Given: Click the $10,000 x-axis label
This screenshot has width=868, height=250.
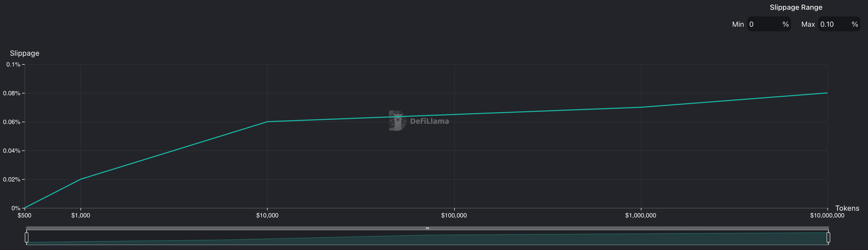Looking at the screenshot, I should pyautogui.click(x=267, y=216).
